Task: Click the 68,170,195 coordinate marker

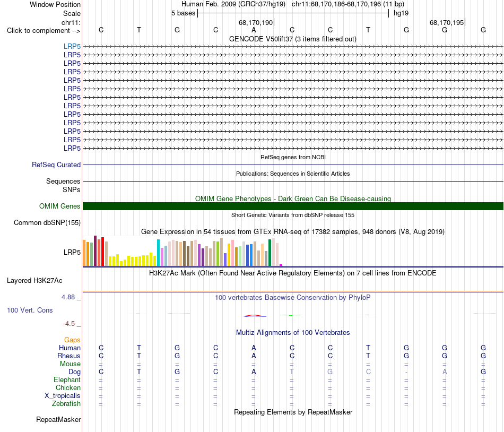Action: 447,22
